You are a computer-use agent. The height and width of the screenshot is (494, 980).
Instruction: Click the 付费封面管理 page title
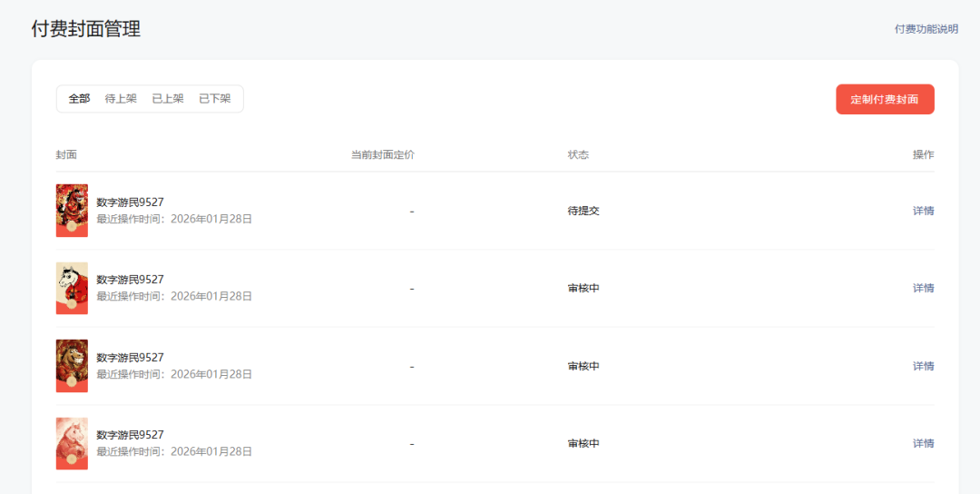coord(86,29)
